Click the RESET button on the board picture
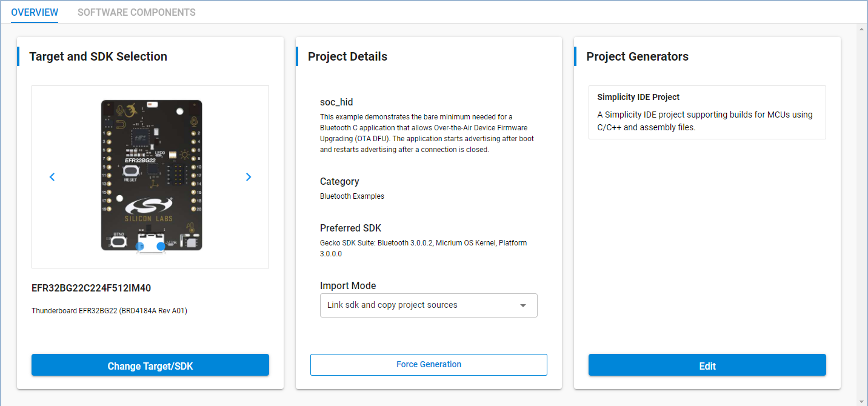 point(130,171)
